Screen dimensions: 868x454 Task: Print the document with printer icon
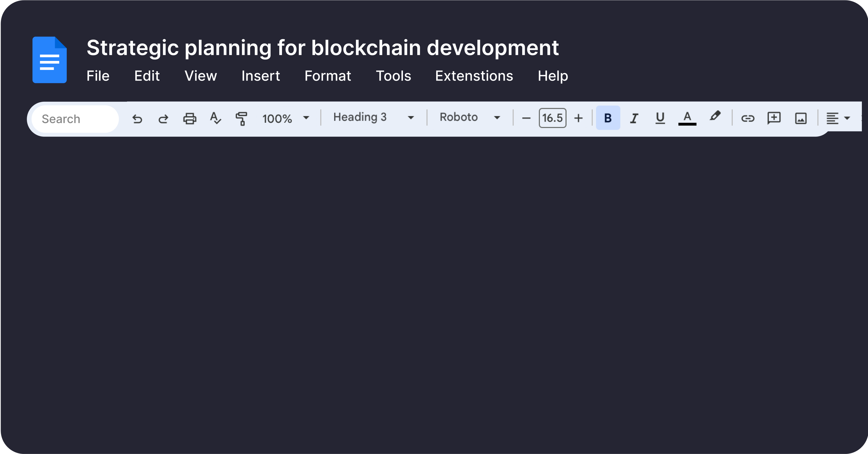click(189, 119)
